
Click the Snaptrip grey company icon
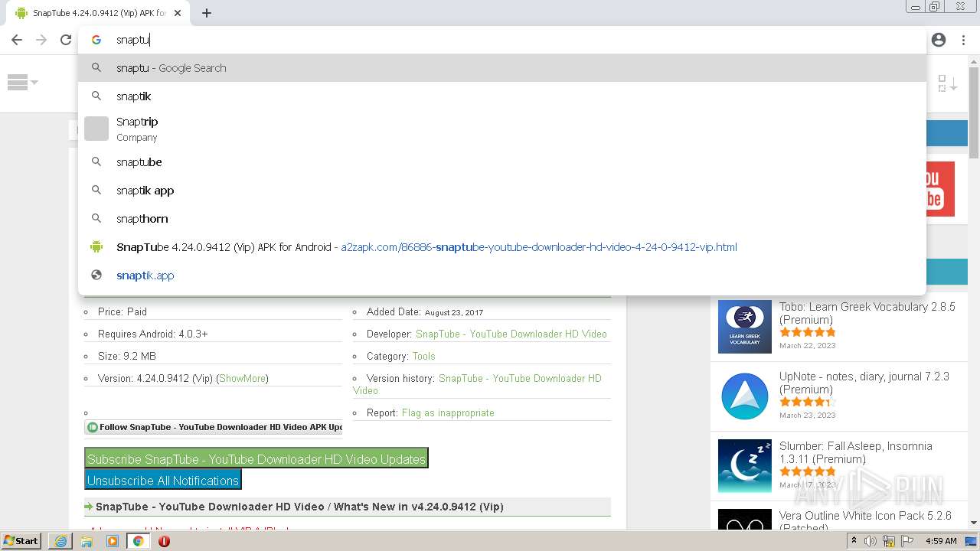(96, 129)
